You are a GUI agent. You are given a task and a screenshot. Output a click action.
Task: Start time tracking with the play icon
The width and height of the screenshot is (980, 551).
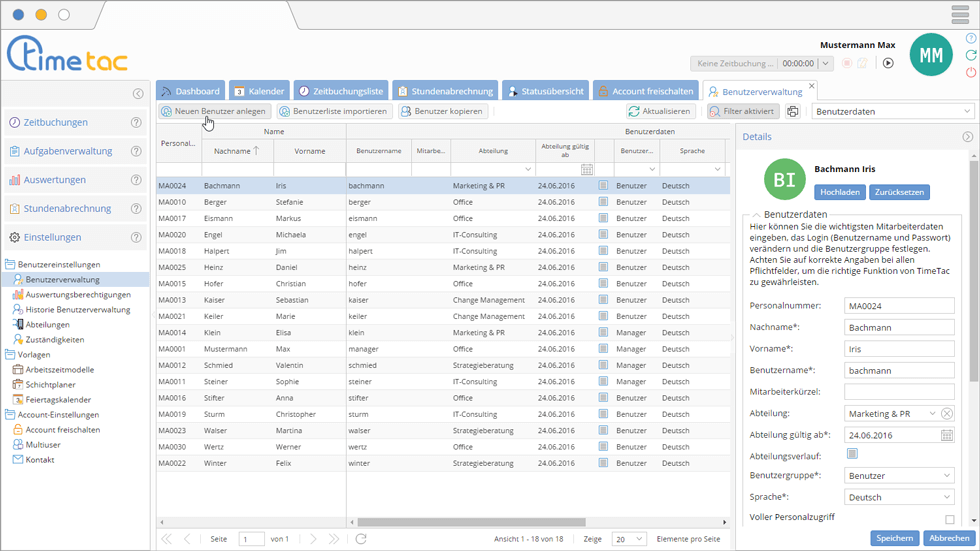coord(888,63)
